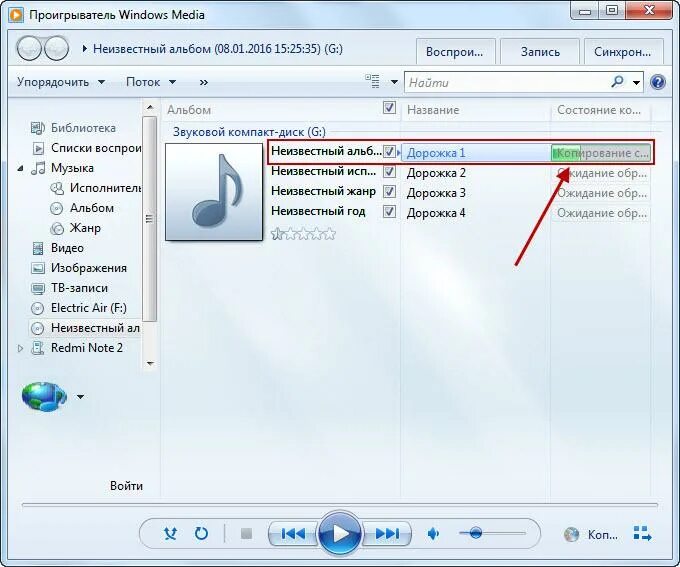Open the Видео library
The image size is (680, 567).
58,248
